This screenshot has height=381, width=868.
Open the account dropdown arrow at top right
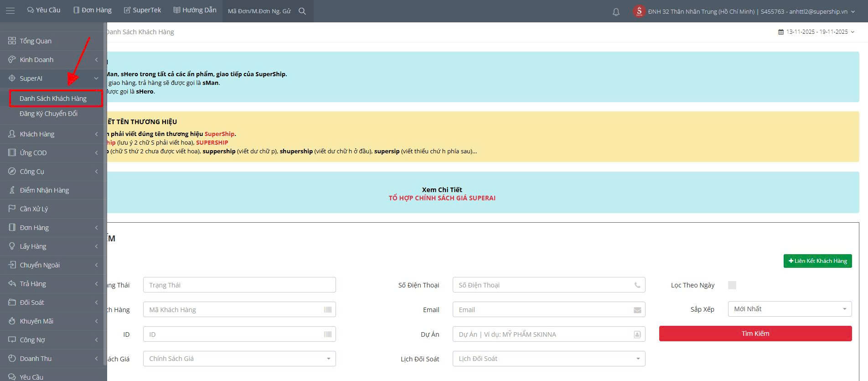(852, 12)
